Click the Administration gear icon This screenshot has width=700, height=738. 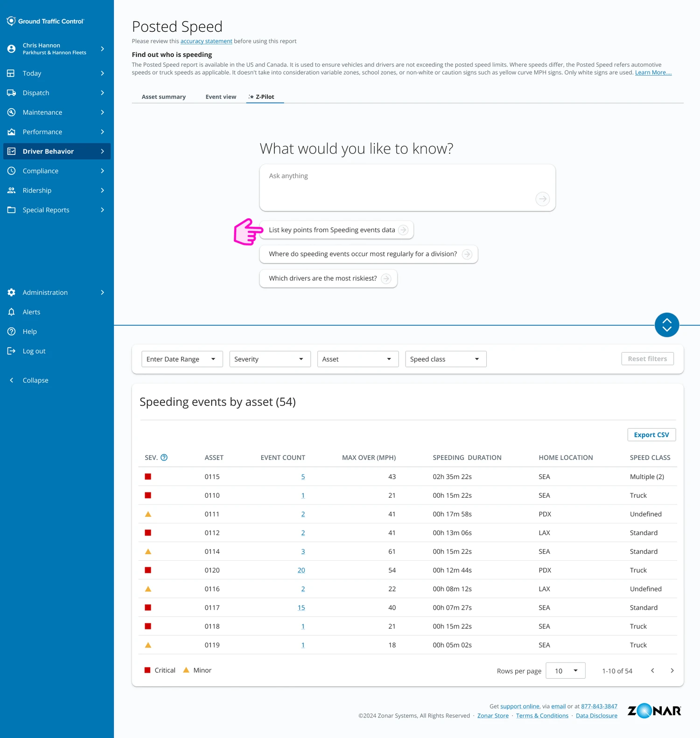pyautogui.click(x=12, y=292)
